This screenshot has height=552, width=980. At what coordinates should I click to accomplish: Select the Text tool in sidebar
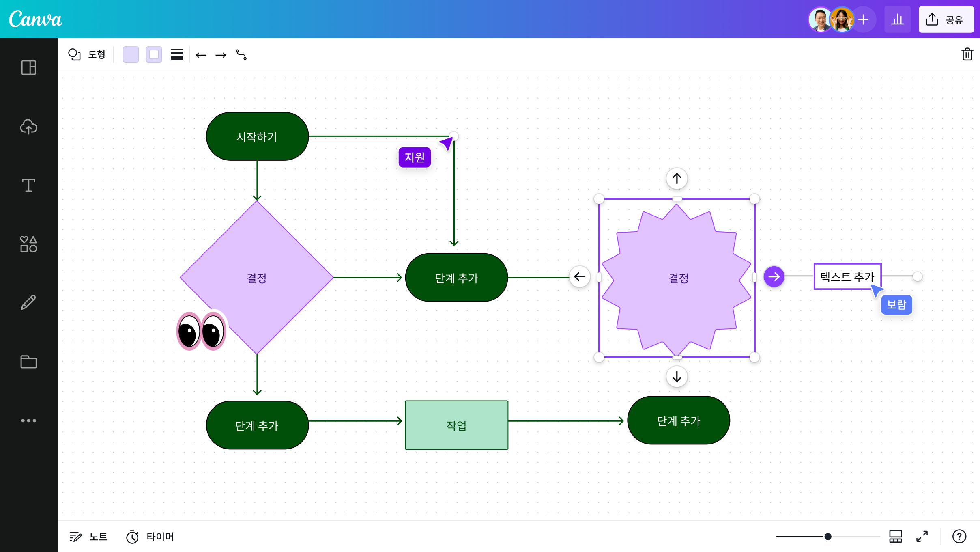(28, 185)
